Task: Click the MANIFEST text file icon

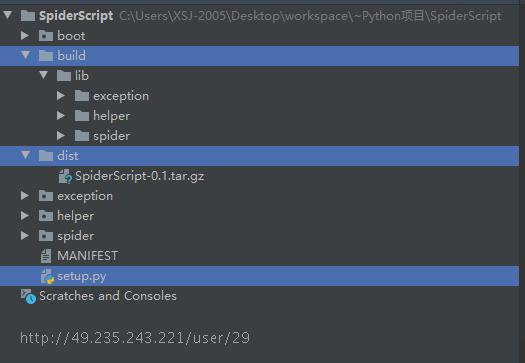Action: pyautogui.click(x=46, y=256)
